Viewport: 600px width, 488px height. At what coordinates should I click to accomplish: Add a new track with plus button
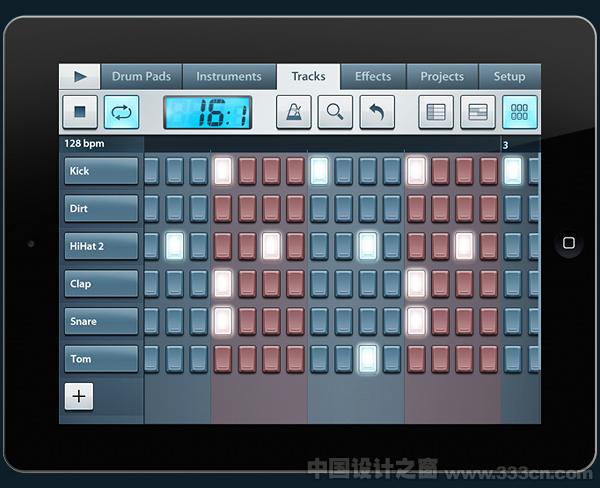click(79, 396)
